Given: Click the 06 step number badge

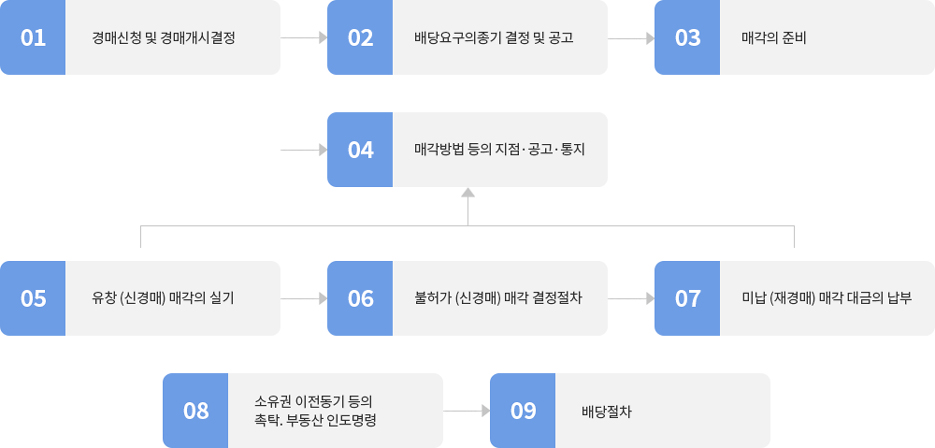Looking at the screenshot, I should [x=360, y=298].
